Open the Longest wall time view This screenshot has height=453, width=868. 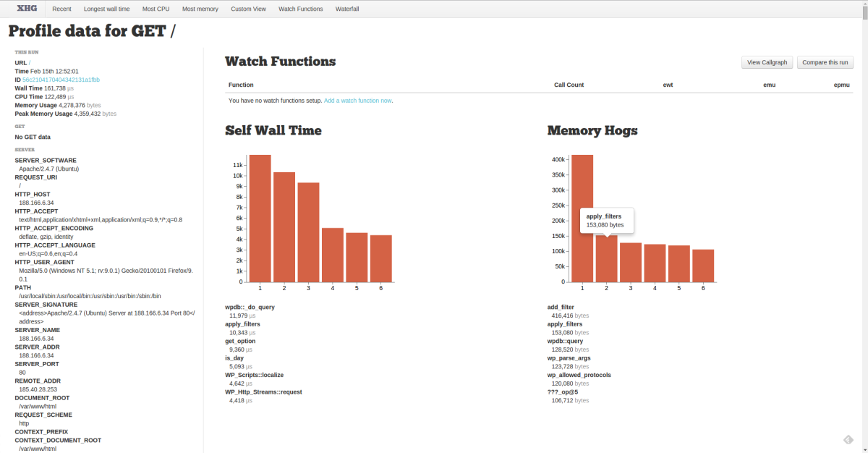(106, 9)
